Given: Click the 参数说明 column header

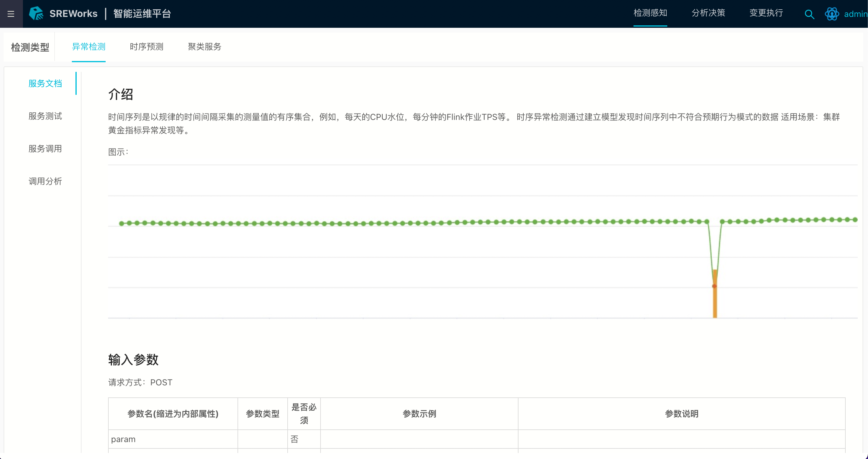Looking at the screenshot, I should click(681, 413).
